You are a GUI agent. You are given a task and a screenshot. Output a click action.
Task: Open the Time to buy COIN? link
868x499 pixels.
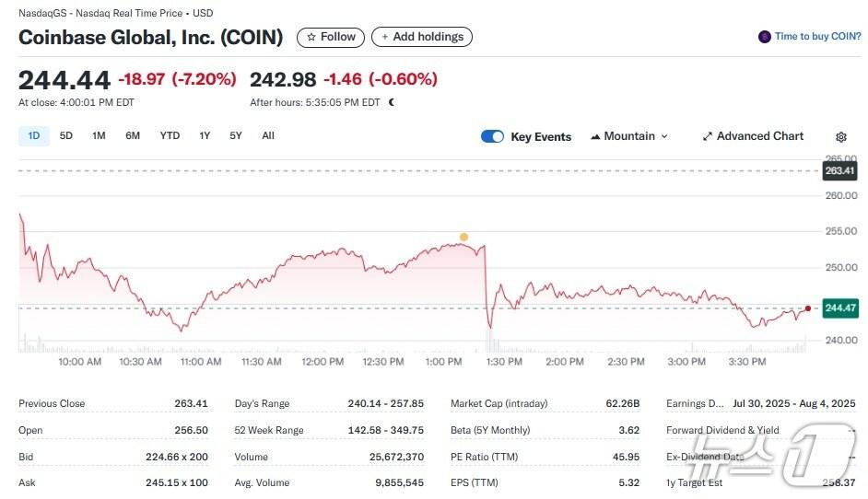817,37
